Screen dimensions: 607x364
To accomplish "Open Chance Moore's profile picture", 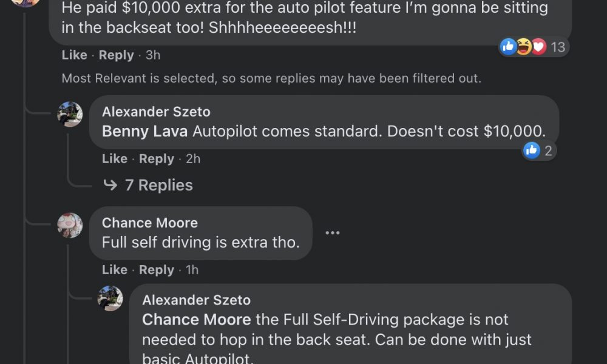I will pos(70,225).
